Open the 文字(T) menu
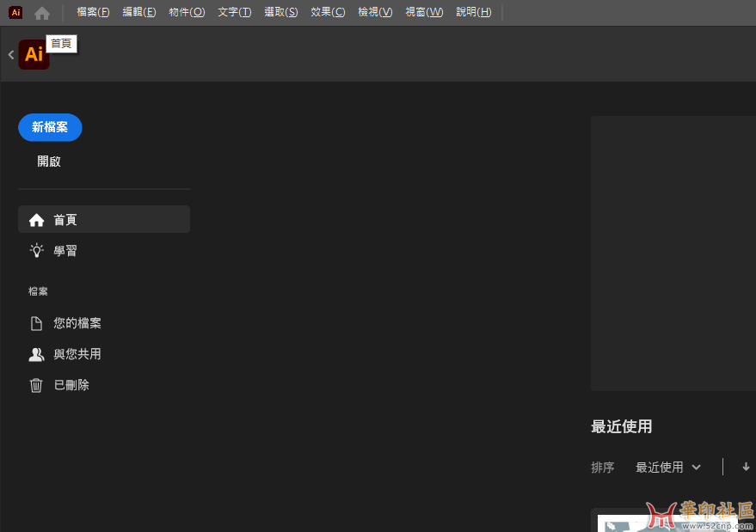This screenshot has height=532, width=756. point(234,12)
